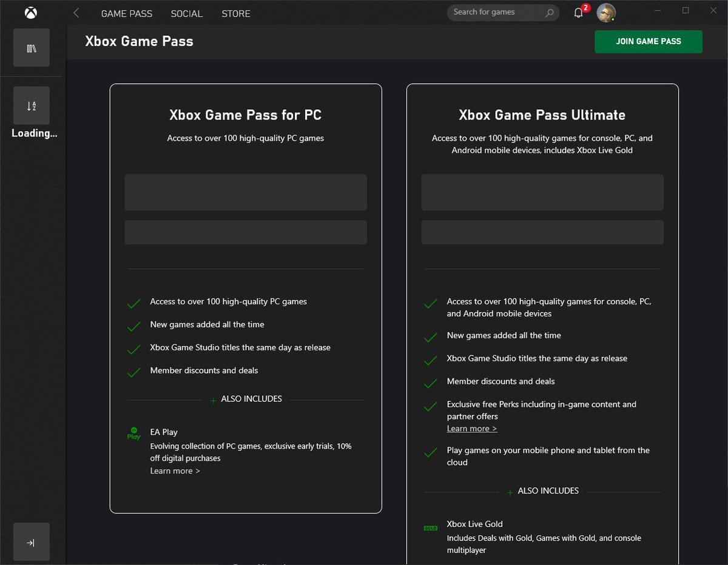This screenshot has width=728, height=565.
Task: Click 'New games added all the time' in PC card
Action: coord(207,324)
